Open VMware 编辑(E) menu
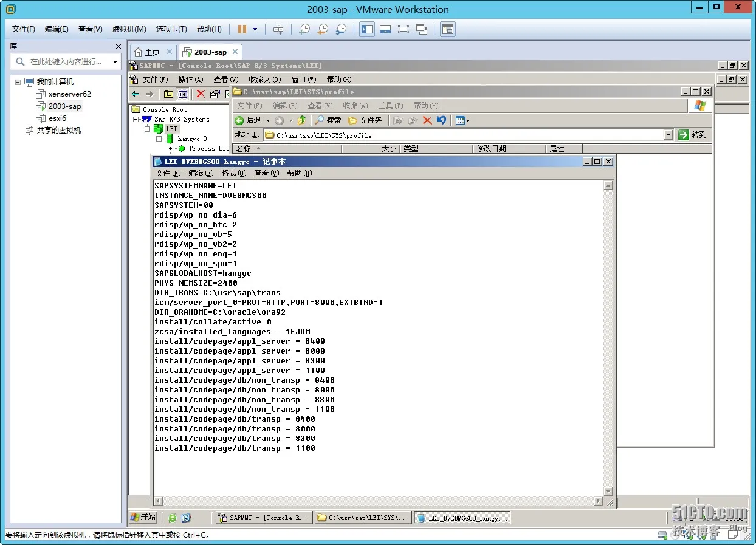756x545 pixels. click(x=57, y=29)
